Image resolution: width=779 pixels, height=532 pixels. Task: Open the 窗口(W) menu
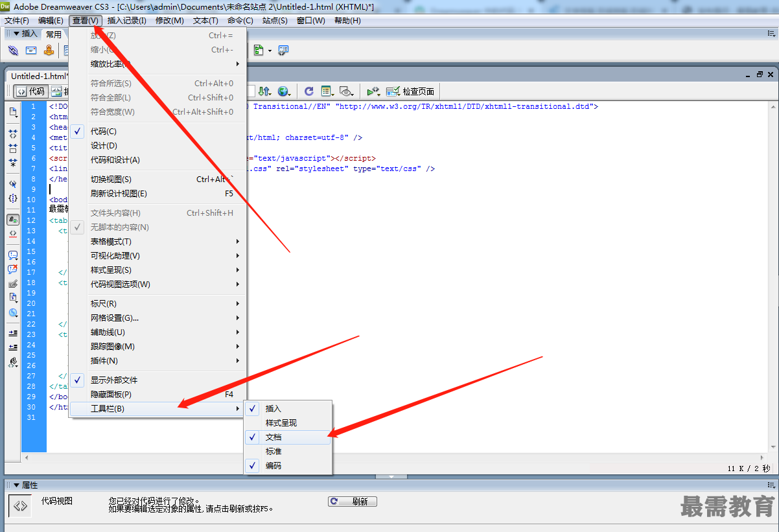click(x=311, y=21)
